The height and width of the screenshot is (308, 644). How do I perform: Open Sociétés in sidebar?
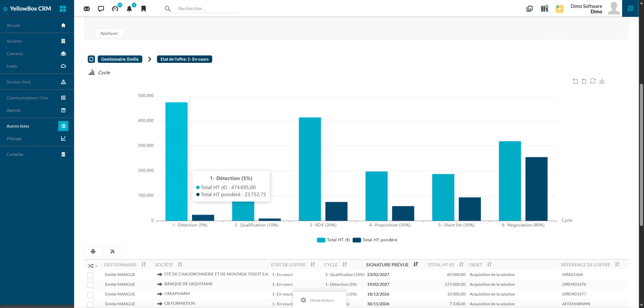[37, 41]
